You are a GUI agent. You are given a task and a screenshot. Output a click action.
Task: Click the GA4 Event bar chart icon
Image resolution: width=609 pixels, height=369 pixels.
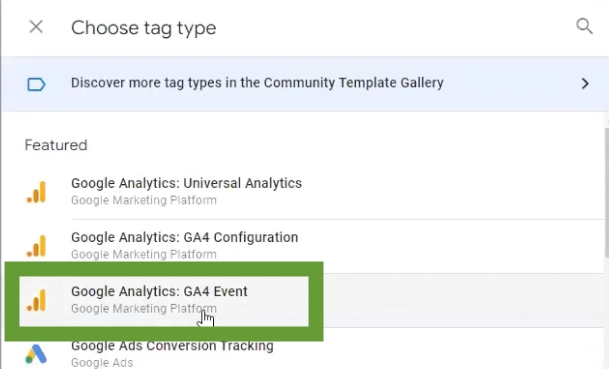coord(37,300)
